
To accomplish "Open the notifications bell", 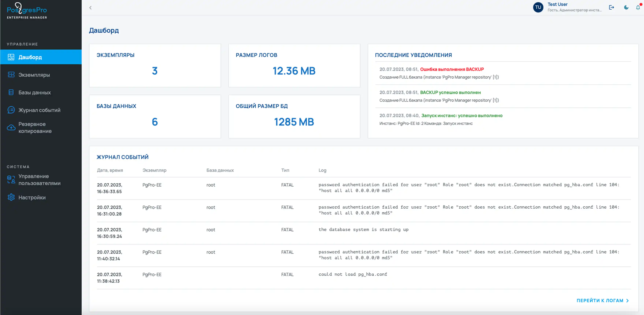I will 638,8.
